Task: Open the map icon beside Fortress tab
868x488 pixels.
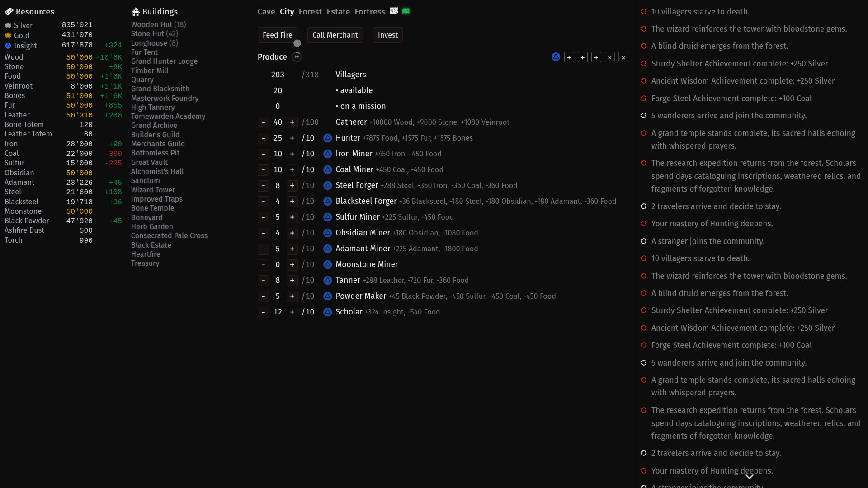Action: click(394, 11)
